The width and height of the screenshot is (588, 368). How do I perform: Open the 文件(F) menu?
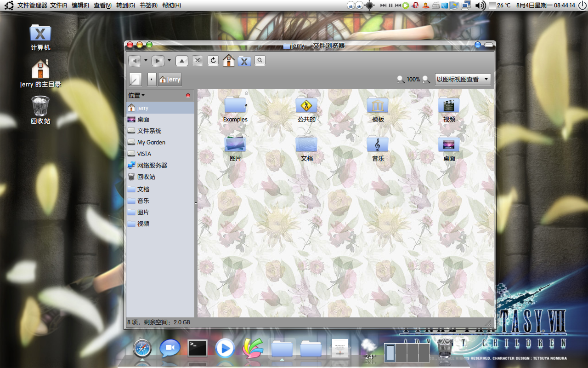pos(59,6)
